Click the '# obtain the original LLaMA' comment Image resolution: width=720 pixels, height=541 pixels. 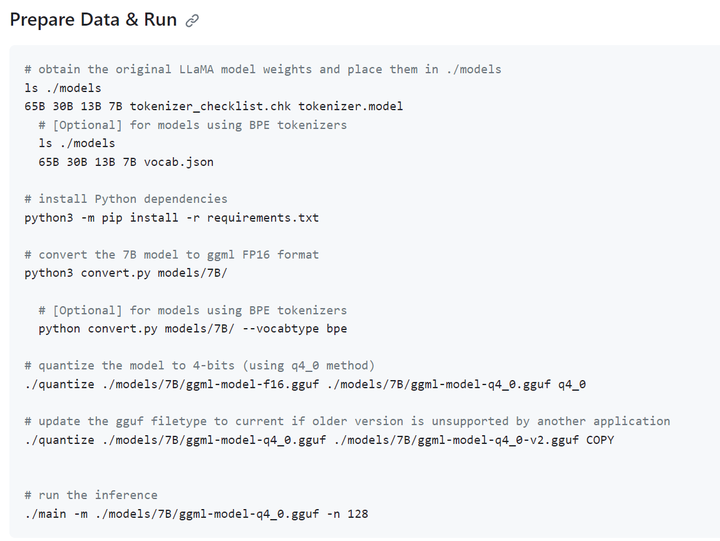pyautogui.click(x=263, y=69)
